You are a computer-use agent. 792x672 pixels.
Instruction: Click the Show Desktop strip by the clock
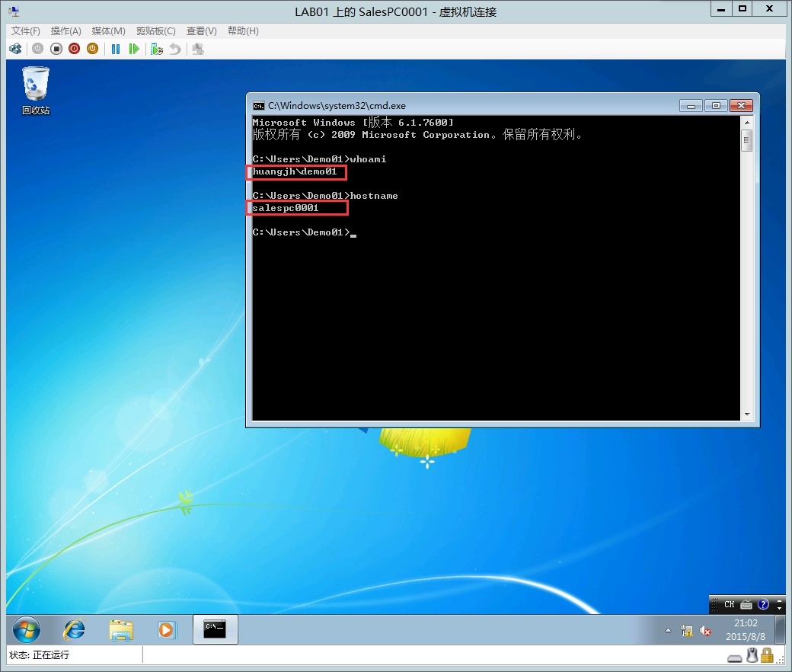[x=781, y=629]
